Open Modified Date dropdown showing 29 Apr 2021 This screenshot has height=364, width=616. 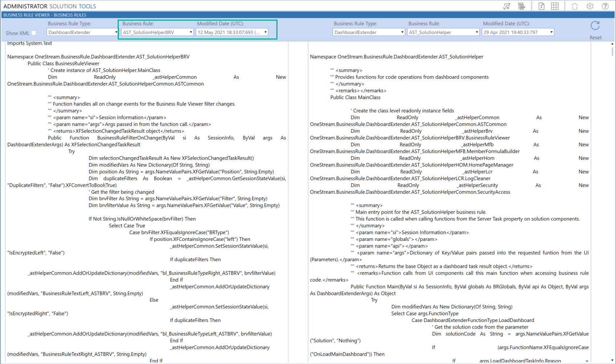tap(518, 32)
